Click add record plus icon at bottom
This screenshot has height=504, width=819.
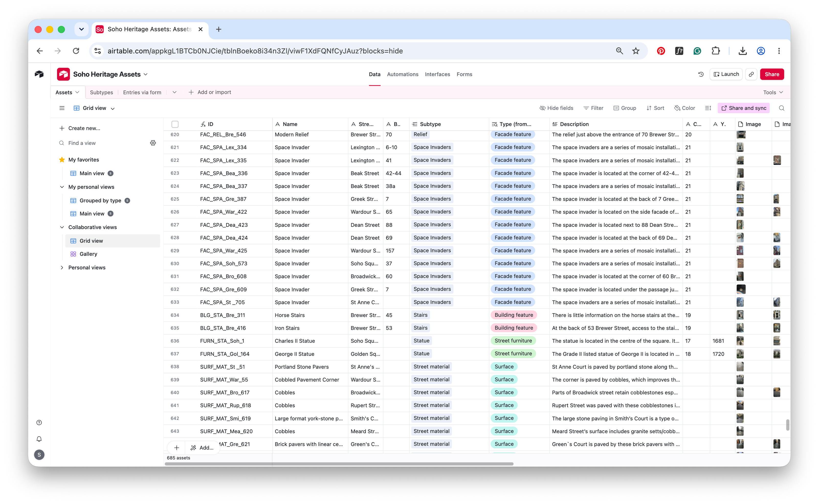point(177,448)
